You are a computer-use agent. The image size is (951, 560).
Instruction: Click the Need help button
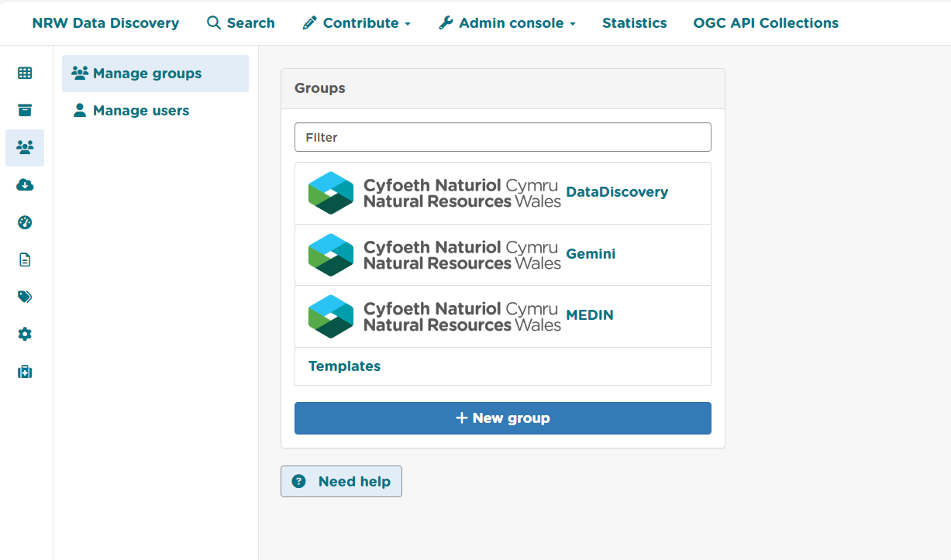(x=341, y=482)
